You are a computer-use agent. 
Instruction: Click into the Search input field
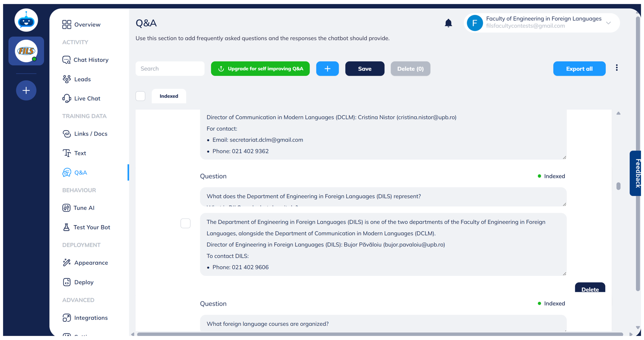pyautogui.click(x=170, y=69)
